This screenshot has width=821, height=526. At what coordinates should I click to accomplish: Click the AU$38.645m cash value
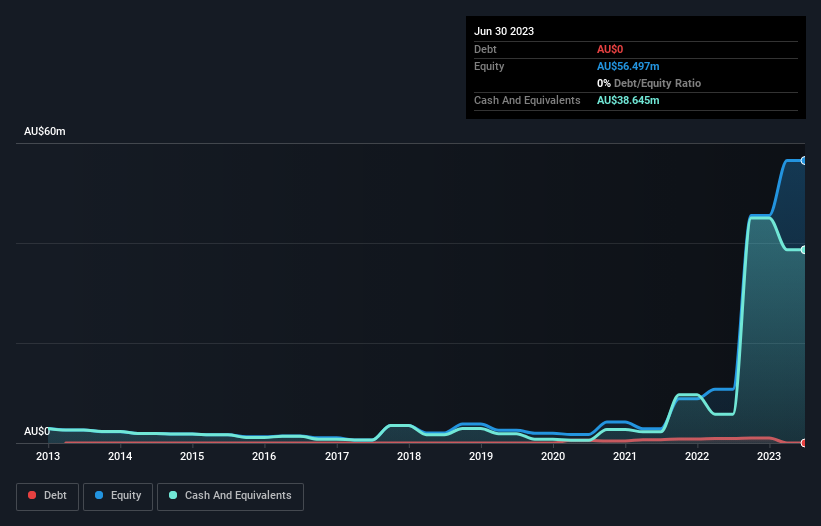[628, 100]
